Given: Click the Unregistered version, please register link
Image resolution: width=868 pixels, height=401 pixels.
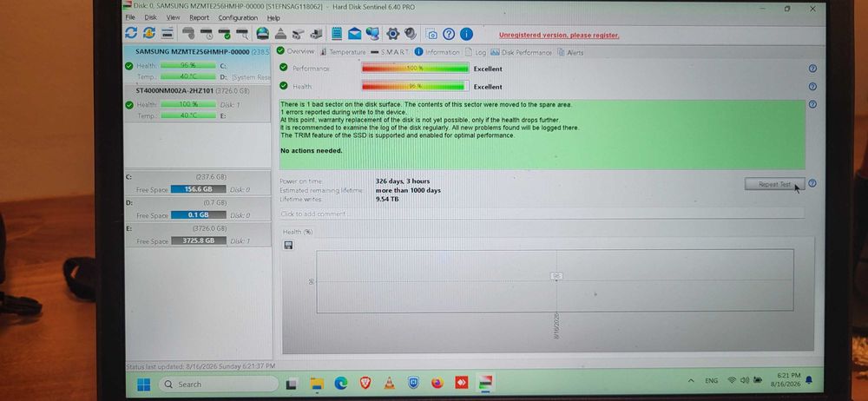Looking at the screenshot, I should (559, 35).
